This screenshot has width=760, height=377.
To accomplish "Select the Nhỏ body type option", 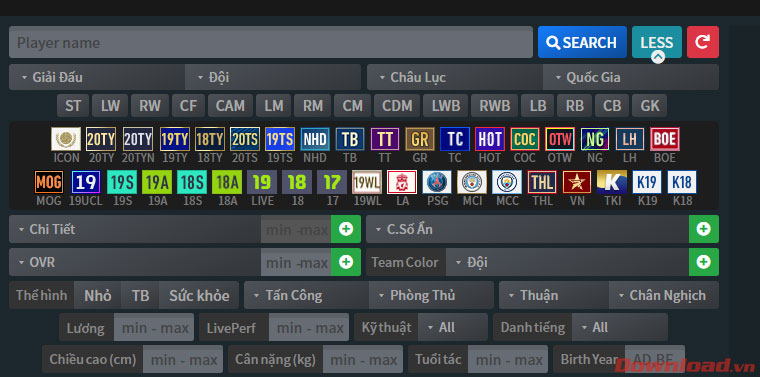I will (x=97, y=295).
